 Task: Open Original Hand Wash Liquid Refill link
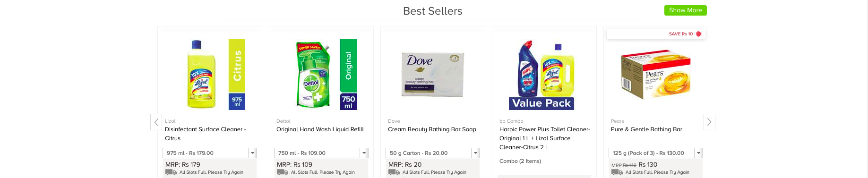click(320, 129)
